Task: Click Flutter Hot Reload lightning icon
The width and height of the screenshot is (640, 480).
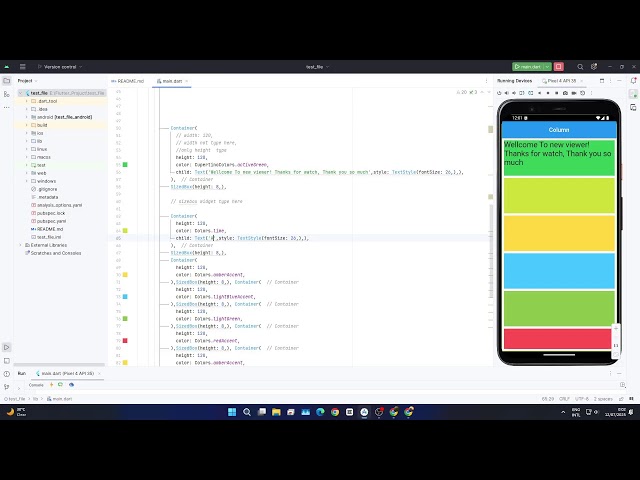Action: coord(51,384)
